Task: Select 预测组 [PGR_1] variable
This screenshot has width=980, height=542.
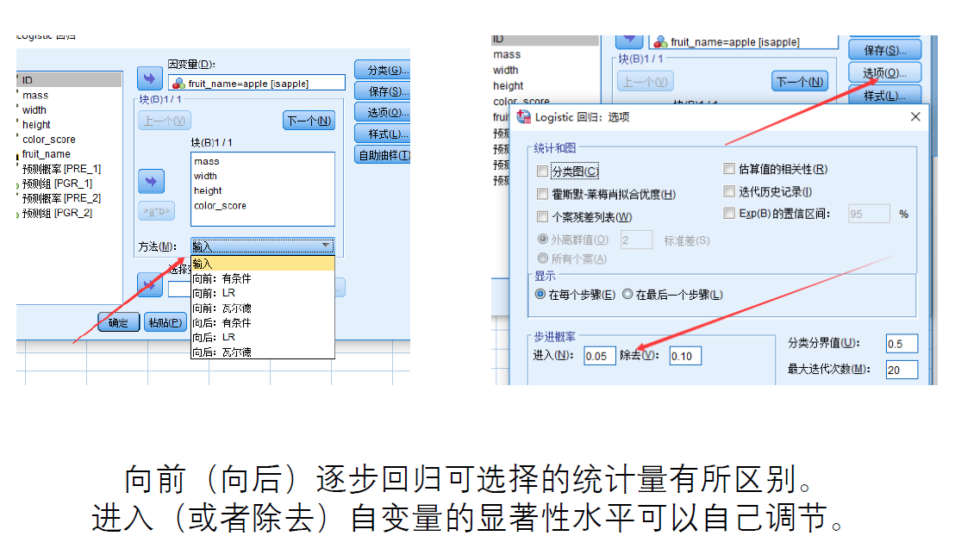Action: 57,184
